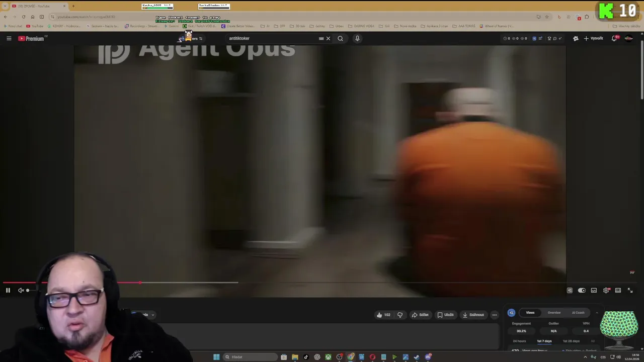This screenshot has height=362, width=644.
Task: Open Discord from the taskbar
Action: [x=428, y=357]
